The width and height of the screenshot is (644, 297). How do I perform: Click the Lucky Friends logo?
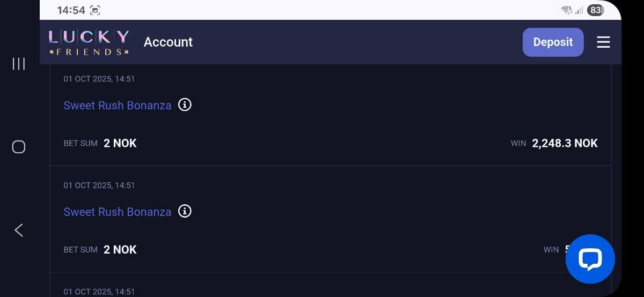pos(89,42)
